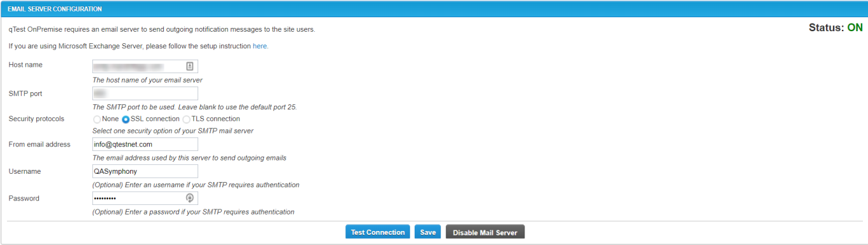Click the Save button
This screenshot has height=245, width=868.
tap(428, 232)
